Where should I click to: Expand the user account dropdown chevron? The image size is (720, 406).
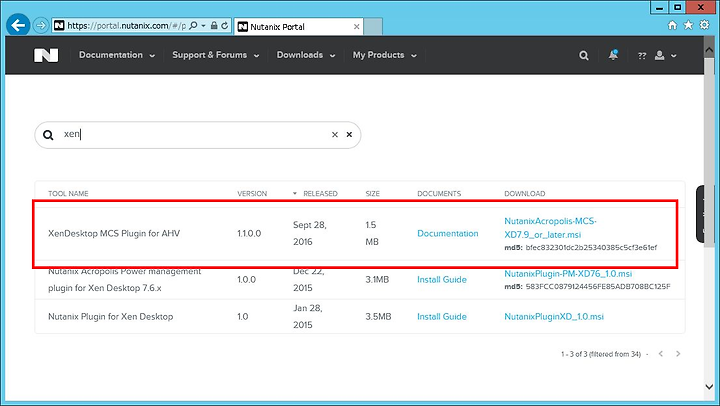tap(674, 56)
